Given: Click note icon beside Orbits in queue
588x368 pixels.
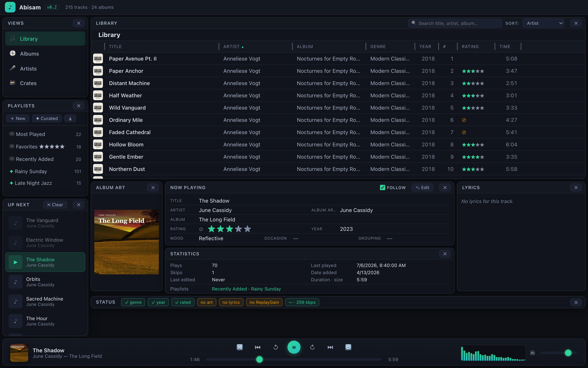Looking at the screenshot, I should click(x=16, y=282).
